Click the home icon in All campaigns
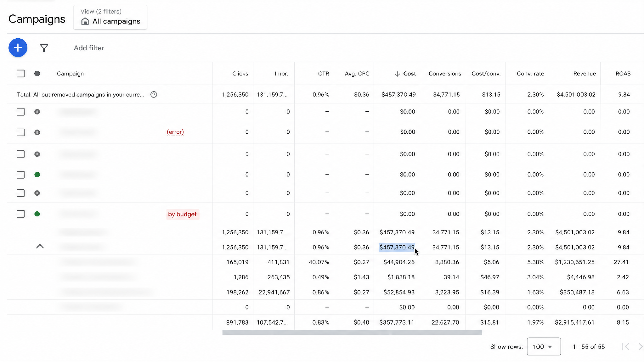This screenshot has width=644, height=362. [85, 21]
